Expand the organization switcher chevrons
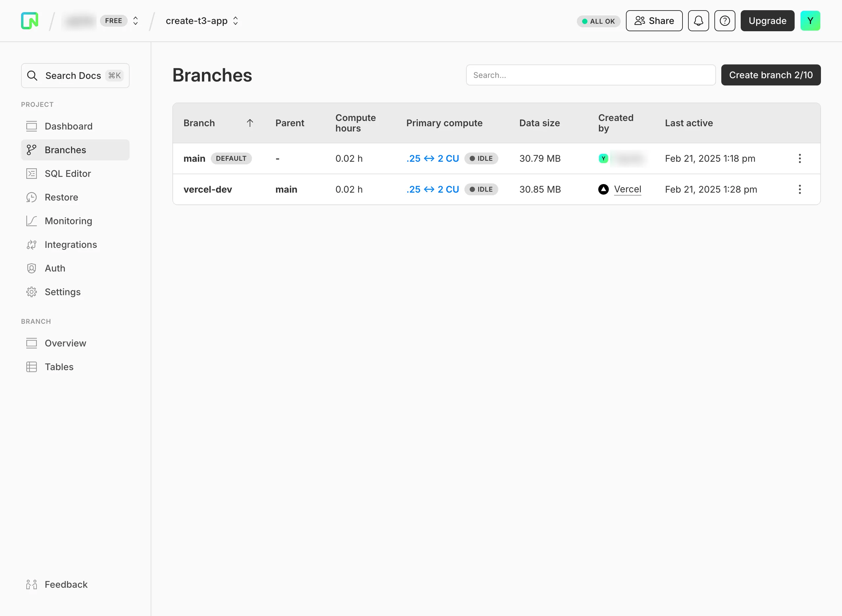 pos(136,20)
